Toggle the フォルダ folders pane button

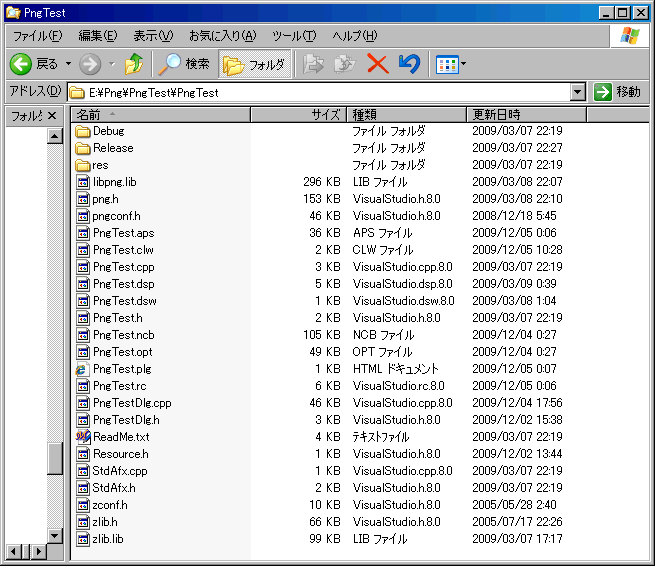point(254,64)
